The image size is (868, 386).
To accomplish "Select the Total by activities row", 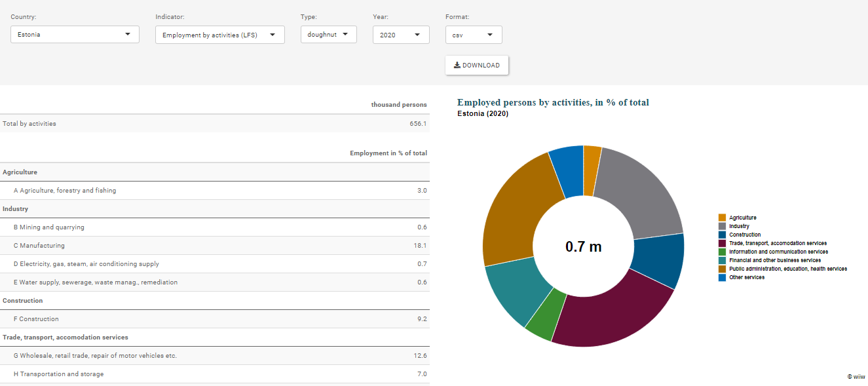I will (215, 124).
